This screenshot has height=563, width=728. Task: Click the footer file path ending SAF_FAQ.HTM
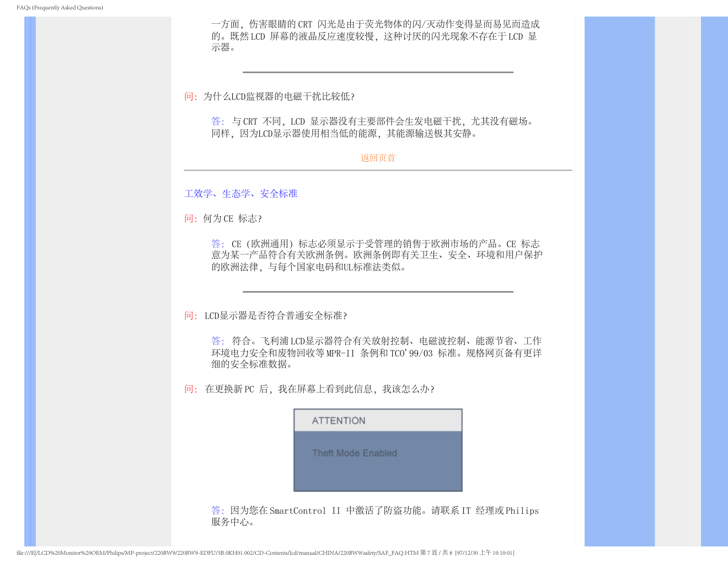click(217, 553)
